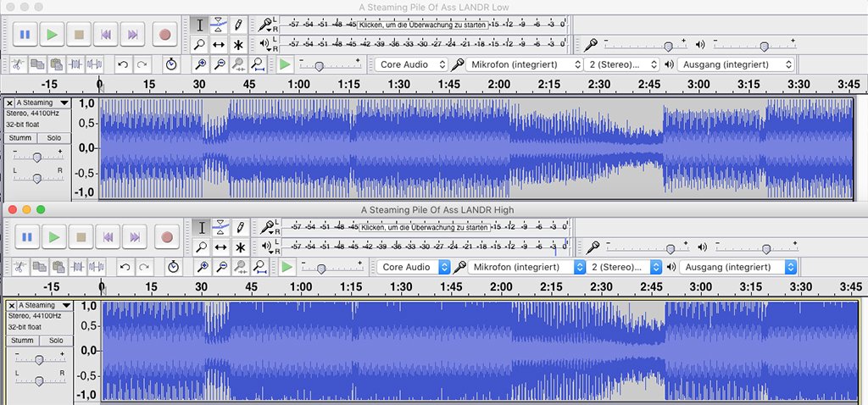Click Cut scissors icon in LANDR High window
Screen dimensions: 868x405
(19, 267)
